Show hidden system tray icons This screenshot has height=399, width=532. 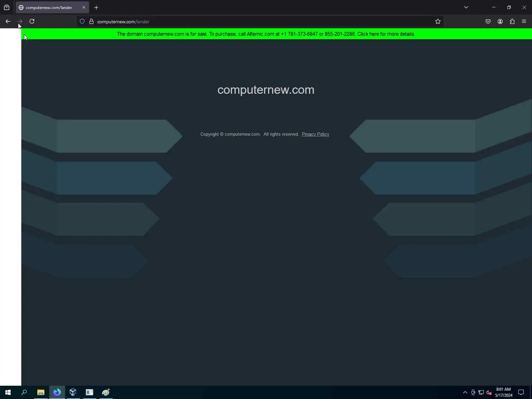(x=465, y=392)
